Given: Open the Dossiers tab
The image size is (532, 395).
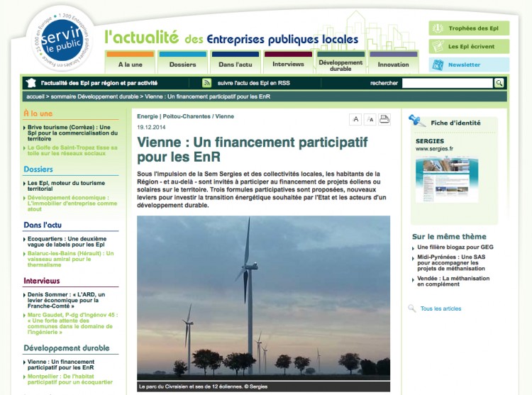Looking at the screenshot, I should (x=183, y=62).
